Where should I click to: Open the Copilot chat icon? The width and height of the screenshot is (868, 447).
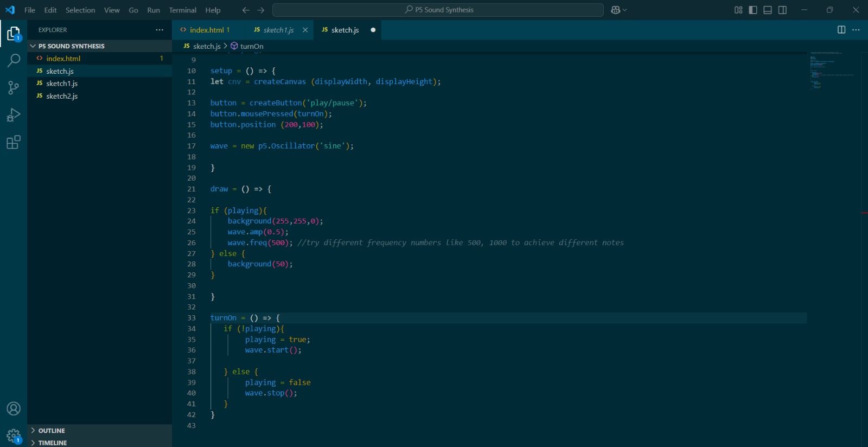pyautogui.click(x=616, y=10)
